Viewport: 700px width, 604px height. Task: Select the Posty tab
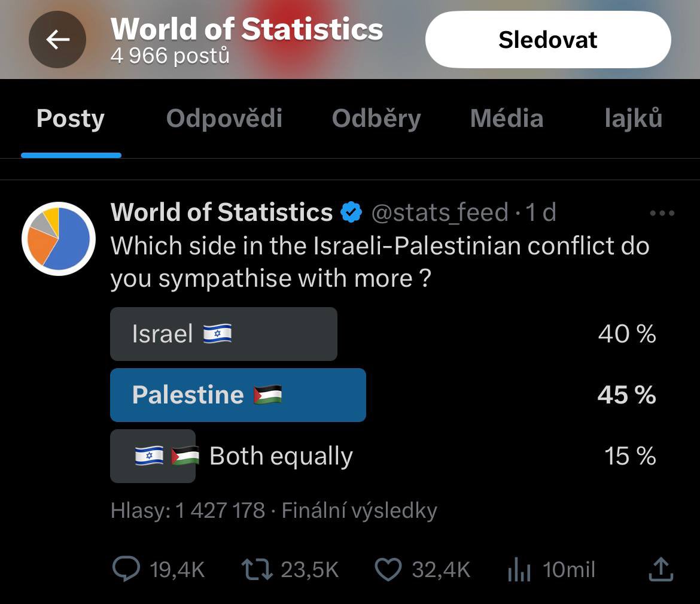pyautogui.click(x=71, y=119)
